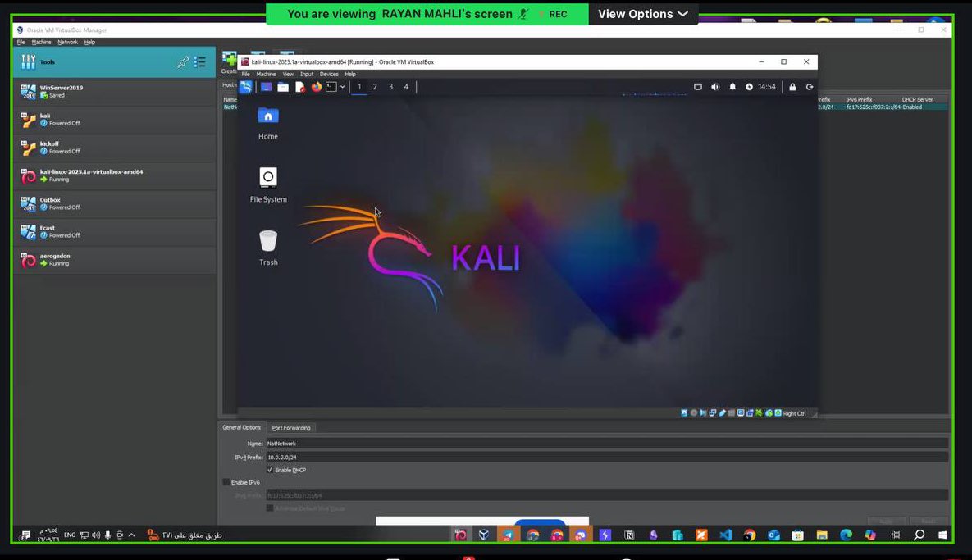Screen dimensions: 972x560
Task: Open Microsoft Edge from the Windows taskbar
Action: click(847, 535)
